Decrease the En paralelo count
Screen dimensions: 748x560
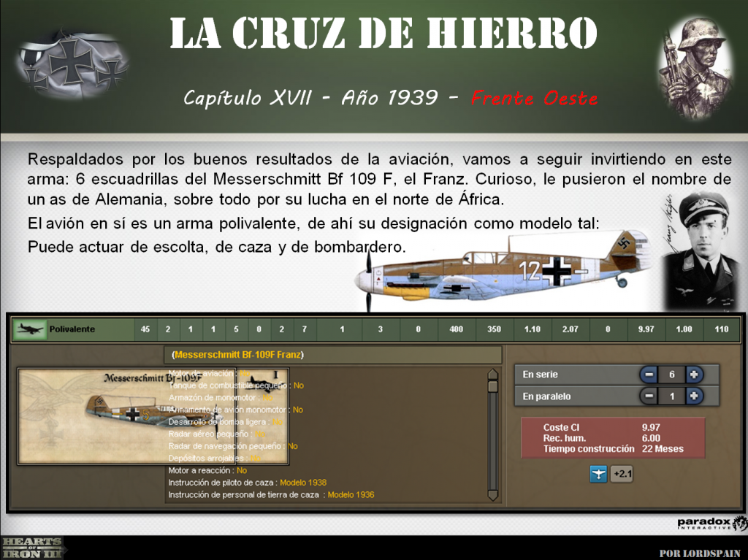click(649, 396)
